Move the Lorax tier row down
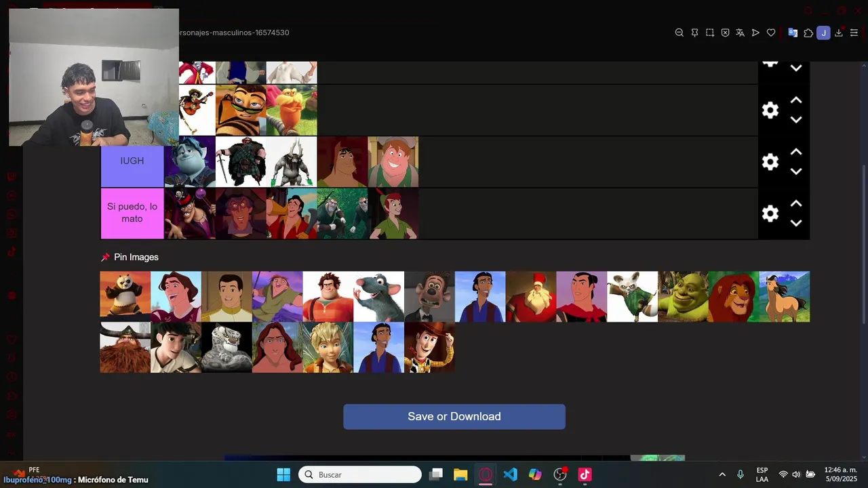Viewport: 868px width, 488px height. tap(796, 120)
